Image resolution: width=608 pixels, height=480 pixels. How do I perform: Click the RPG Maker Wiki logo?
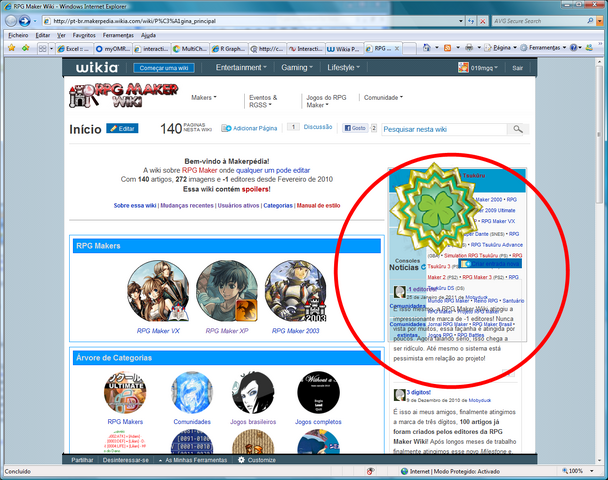coord(123,95)
